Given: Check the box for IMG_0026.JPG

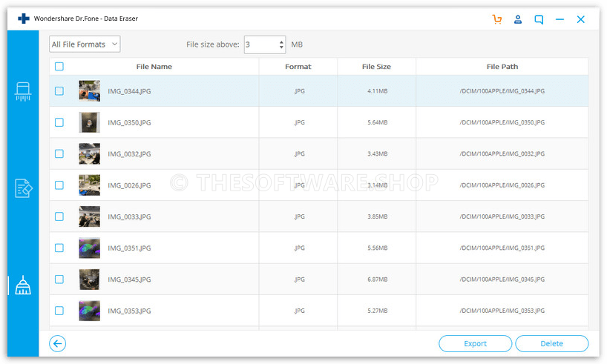Looking at the screenshot, I should coord(59,185).
